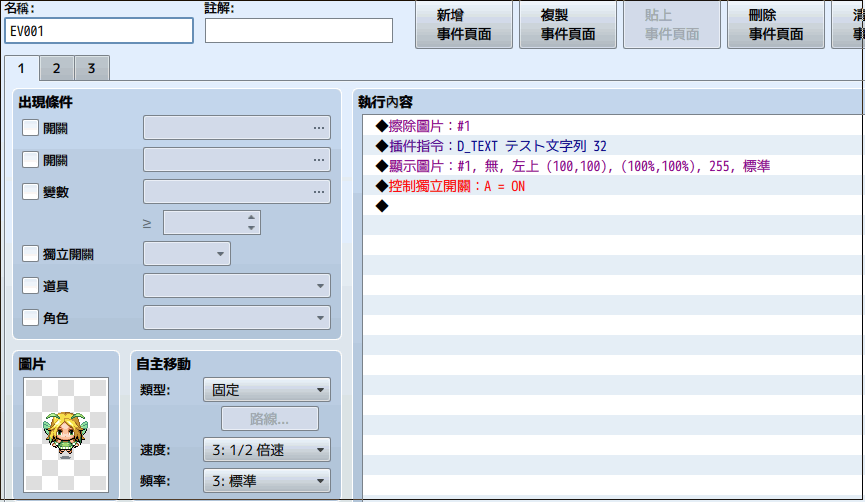Select the 插件指令 D_TEXT command line
The height and width of the screenshot is (502, 865).
613,146
